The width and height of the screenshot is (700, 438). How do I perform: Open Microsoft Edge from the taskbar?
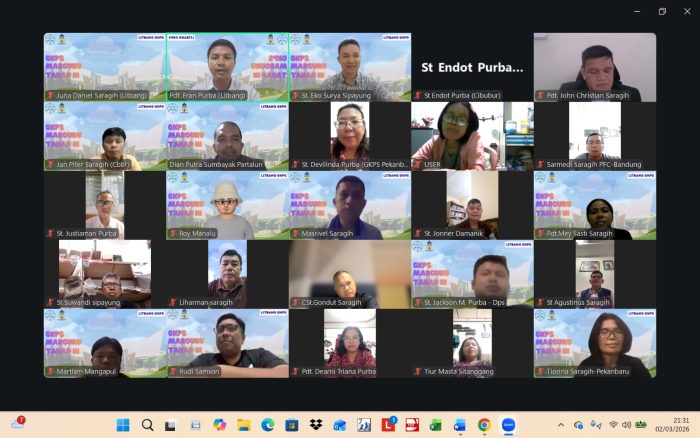267,425
